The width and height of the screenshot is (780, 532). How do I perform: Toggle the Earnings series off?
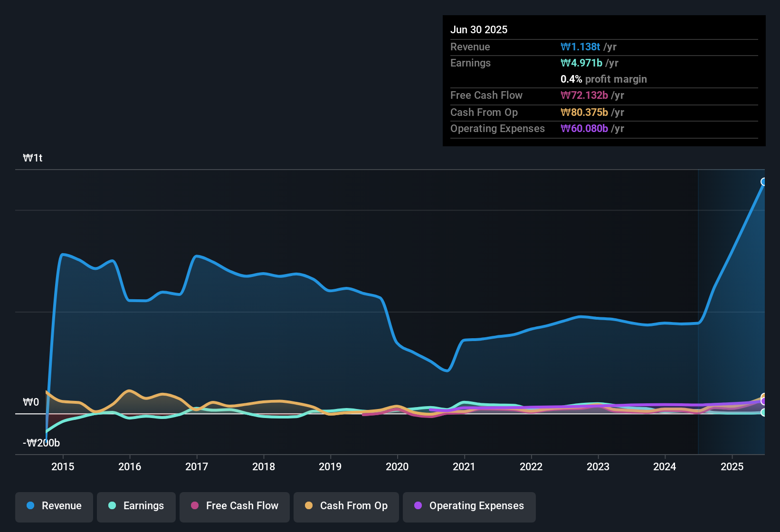tap(136, 506)
